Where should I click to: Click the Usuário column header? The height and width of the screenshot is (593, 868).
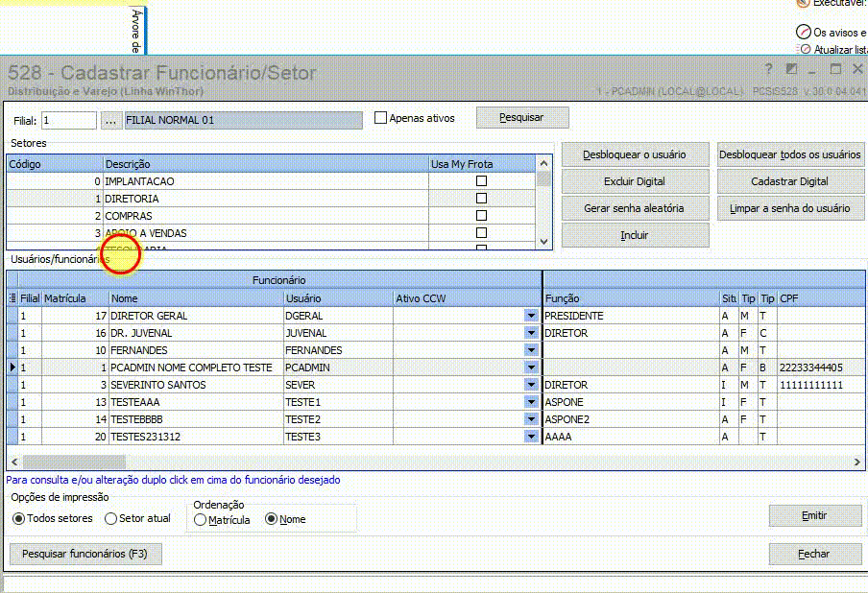click(x=338, y=298)
